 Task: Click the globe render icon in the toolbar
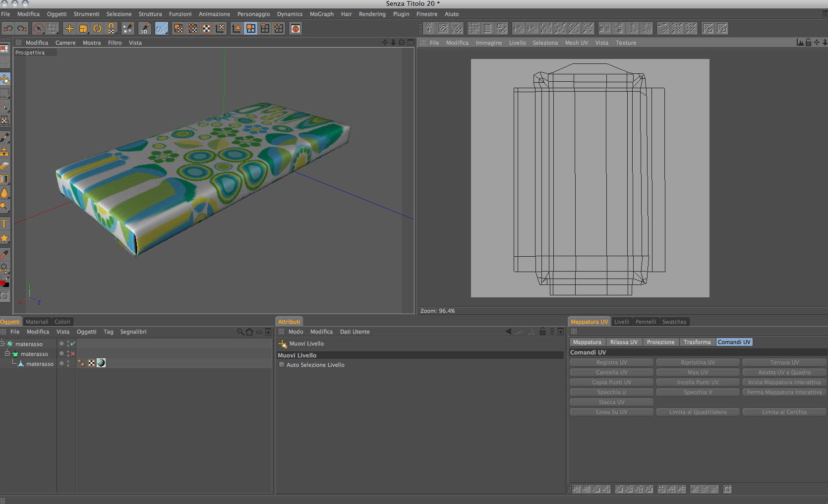(296, 29)
